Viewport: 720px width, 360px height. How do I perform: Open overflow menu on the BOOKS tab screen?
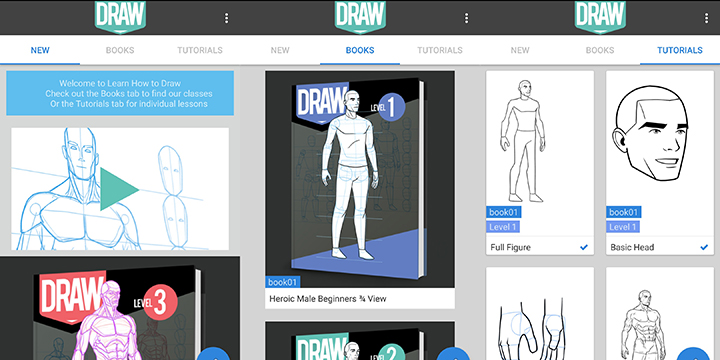(x=466, y=18)
